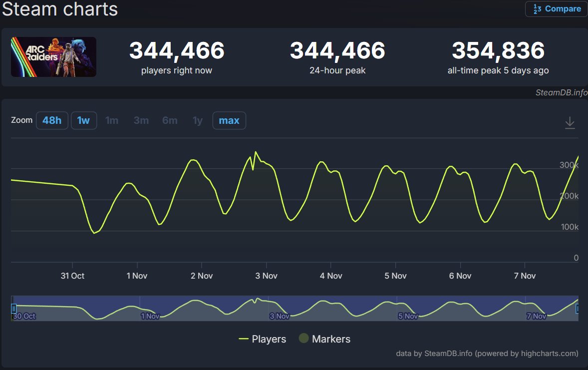Click the 200k y-axis label
The image size is (588, 370).
pyautogui.click(x=569, y=196)
